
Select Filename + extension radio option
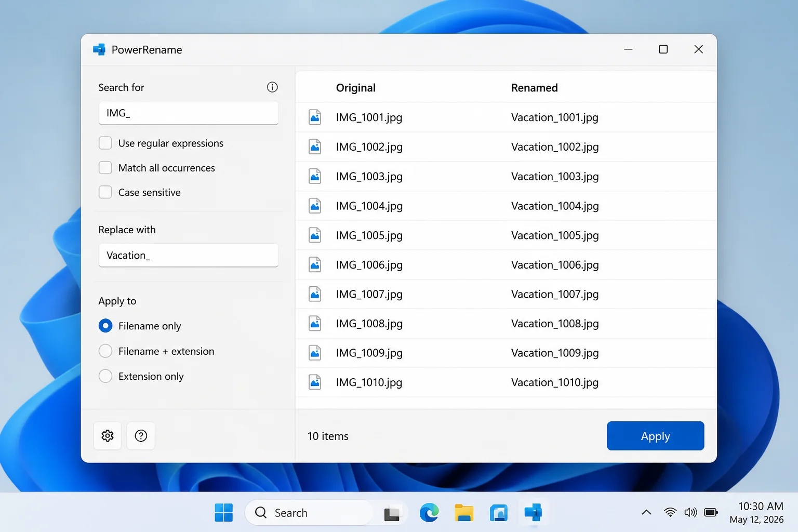coord(105,351)
